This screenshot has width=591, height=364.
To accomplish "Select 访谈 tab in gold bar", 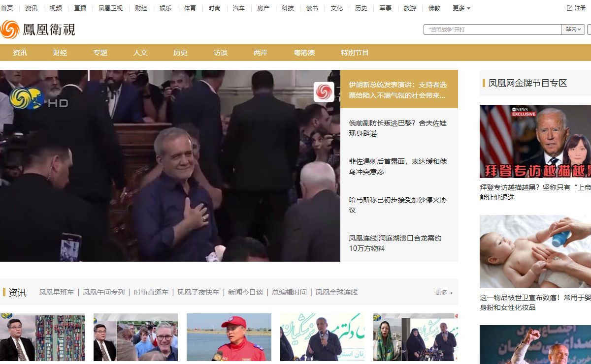I will pos(221,53).
